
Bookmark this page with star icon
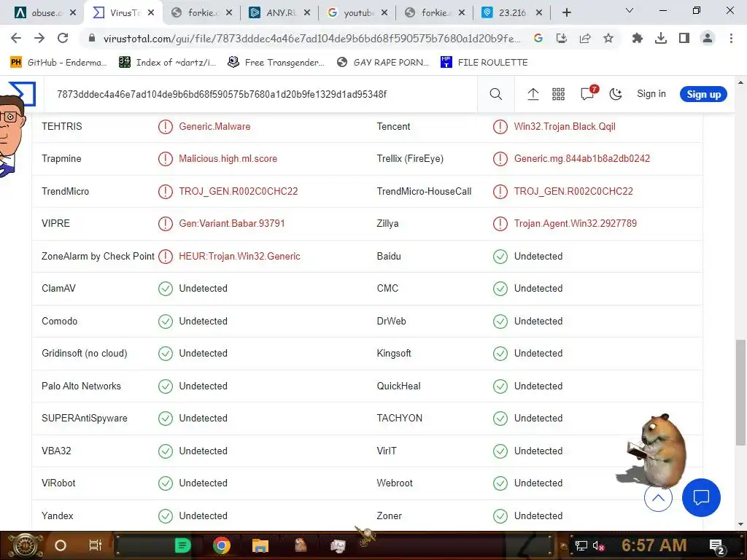[x=608, y=38]
